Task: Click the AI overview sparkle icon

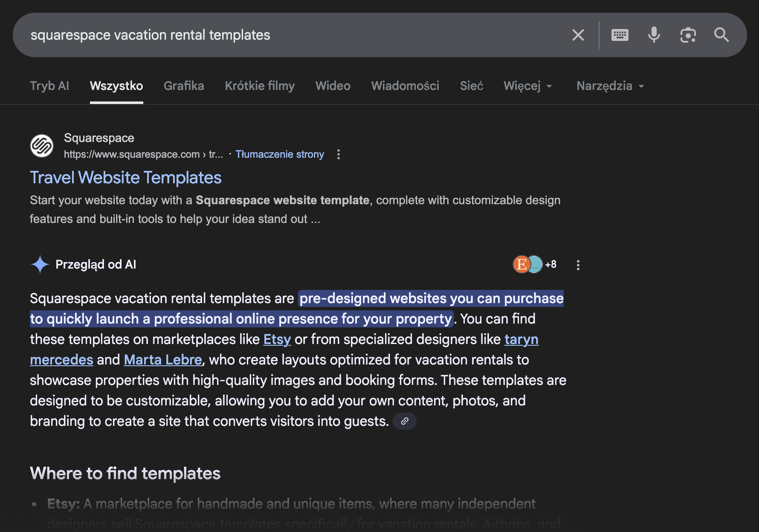Action: 40,264
